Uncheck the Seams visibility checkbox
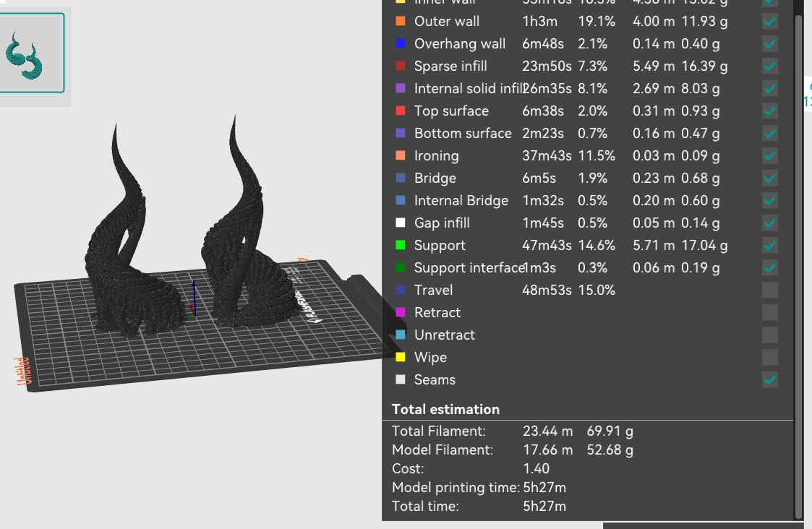This screenshot has width=812, height=529. coord(770,380)
